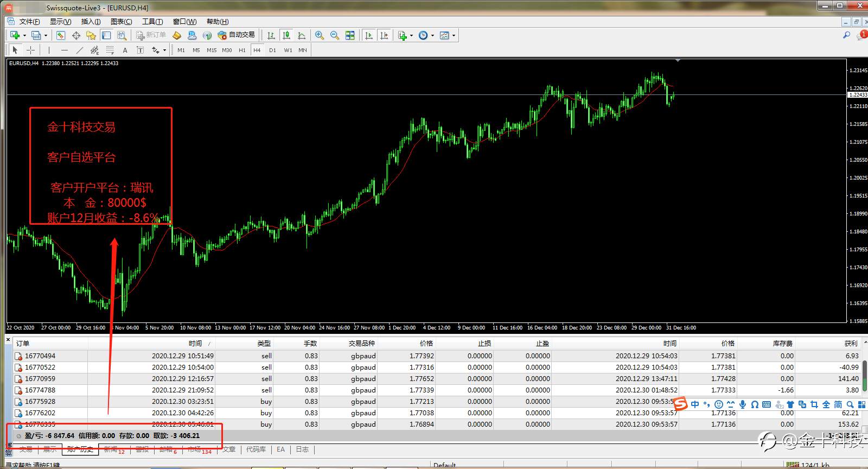Screen dimensions: 868x469
Task: Switch chart to bar chart
Action: coord(271,35)
